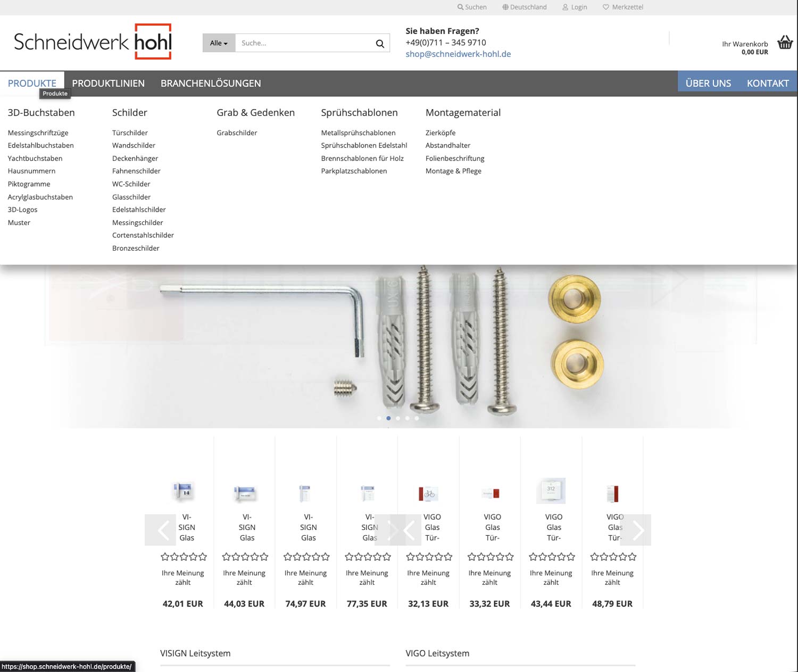
Task: Open the Alle category dropdown
Action: [219, 43]
